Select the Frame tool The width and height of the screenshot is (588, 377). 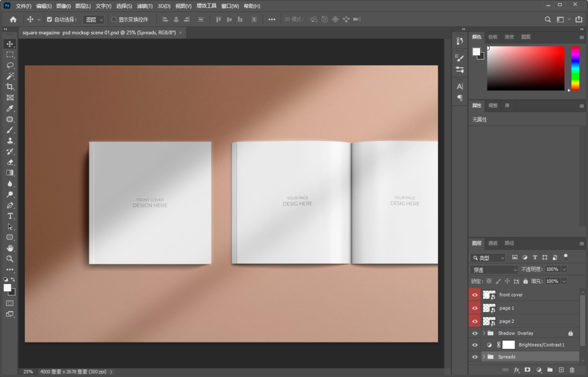click(x=10, y=98)
